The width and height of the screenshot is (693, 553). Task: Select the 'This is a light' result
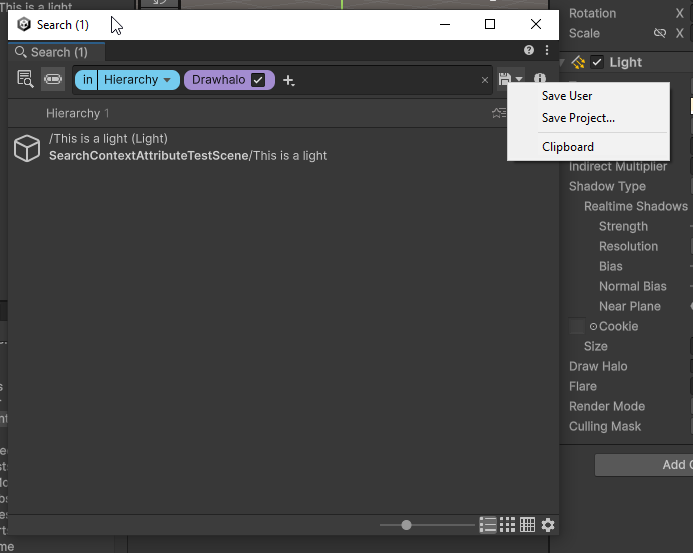click(x=188, y=147)
